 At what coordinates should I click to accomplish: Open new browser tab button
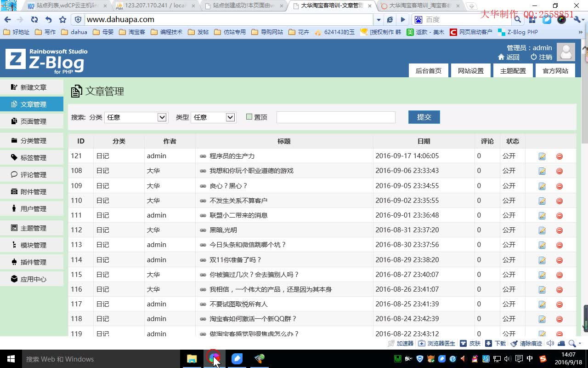471,6
